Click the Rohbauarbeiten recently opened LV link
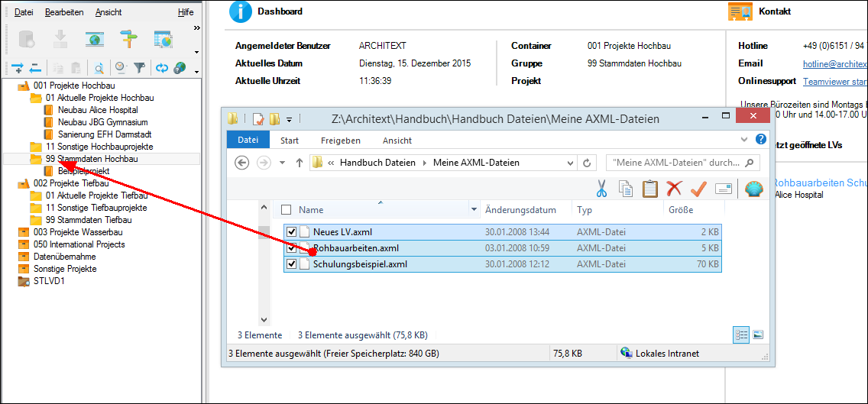 click(x=820, y=183)
